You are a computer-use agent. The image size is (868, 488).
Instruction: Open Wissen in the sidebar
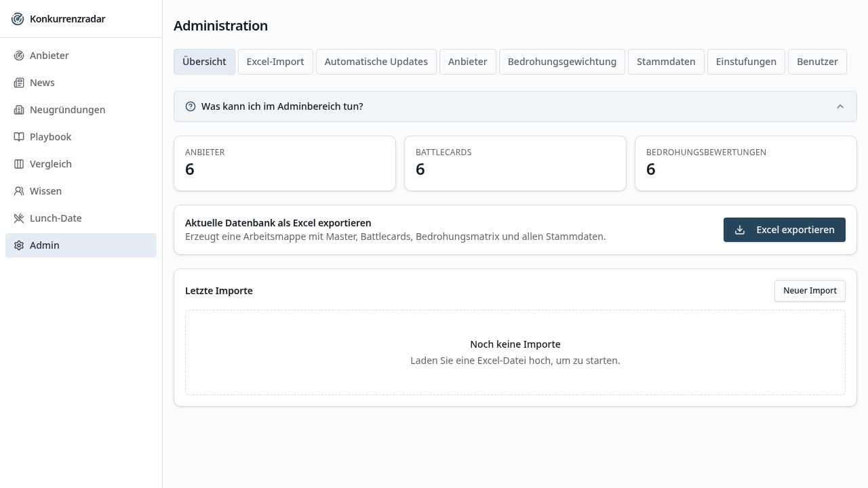coord(81,191)
